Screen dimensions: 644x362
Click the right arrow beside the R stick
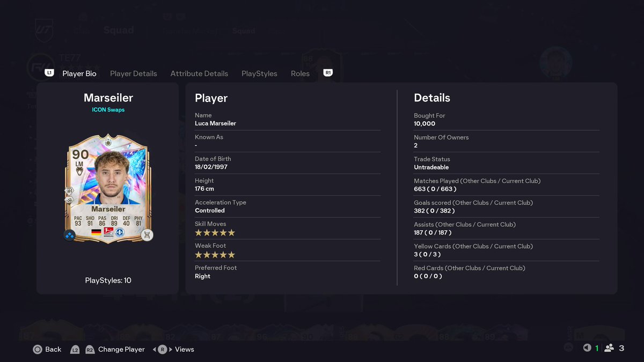pyautogui.click(x=171, y=349)
